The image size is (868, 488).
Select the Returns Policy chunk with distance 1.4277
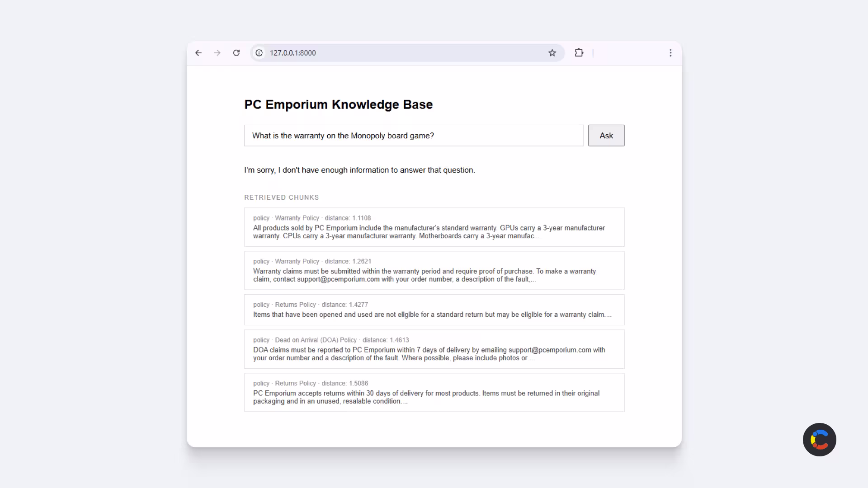pyautogui.click(x=434, y=310)
